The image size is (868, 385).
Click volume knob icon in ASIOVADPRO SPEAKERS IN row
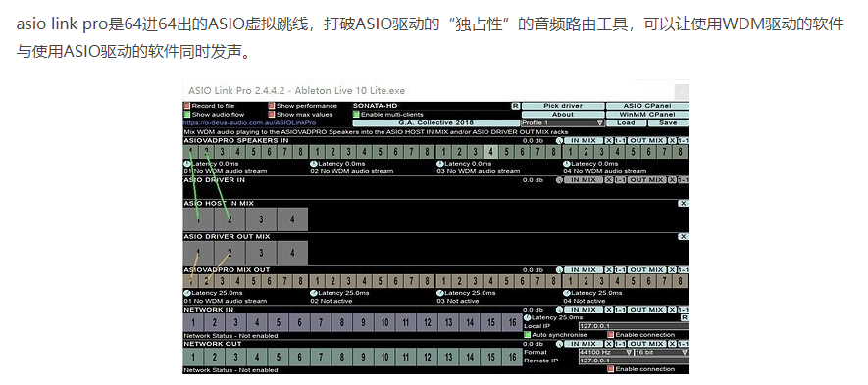click(559, 140)
